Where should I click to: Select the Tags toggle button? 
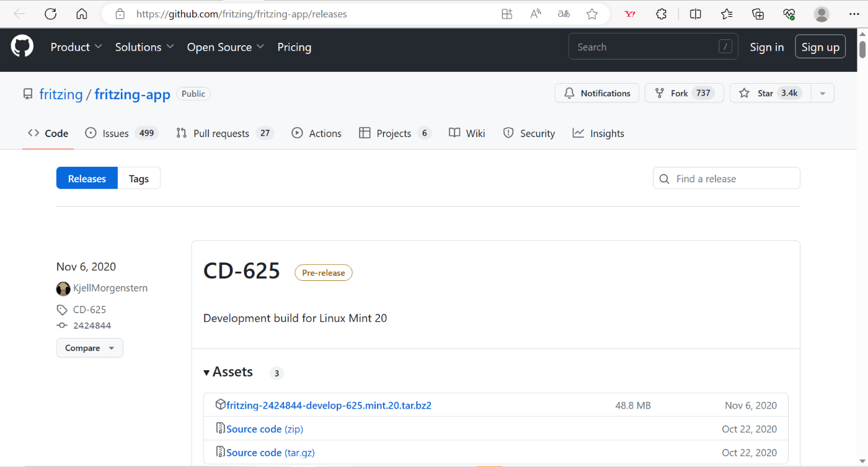click(139, 178)
